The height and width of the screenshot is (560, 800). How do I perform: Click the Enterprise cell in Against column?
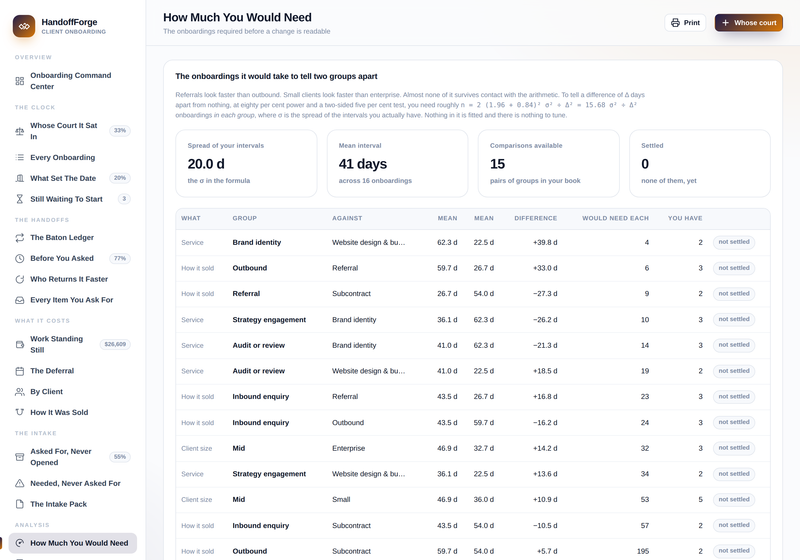[348, 448]
